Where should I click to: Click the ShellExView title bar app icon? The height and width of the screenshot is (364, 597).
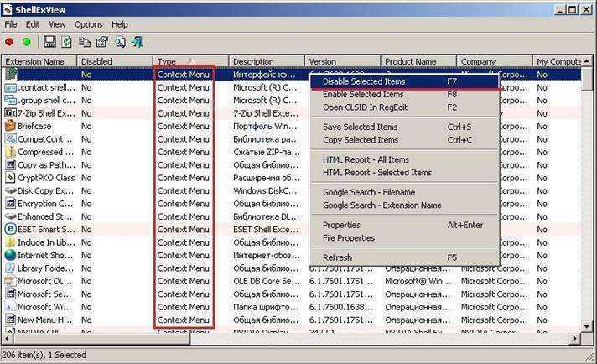click(8, 9)
